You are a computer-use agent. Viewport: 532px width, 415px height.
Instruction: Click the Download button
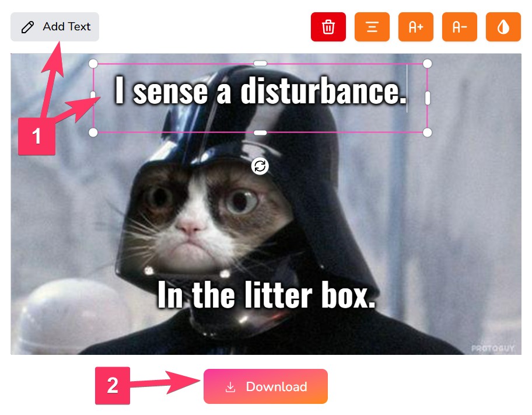coord(265,386)
